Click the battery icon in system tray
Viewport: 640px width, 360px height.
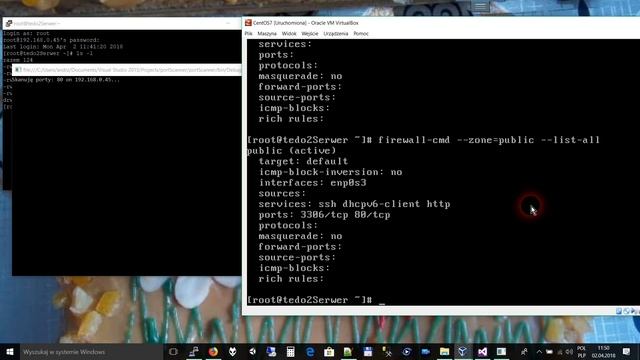click(549, 351)
